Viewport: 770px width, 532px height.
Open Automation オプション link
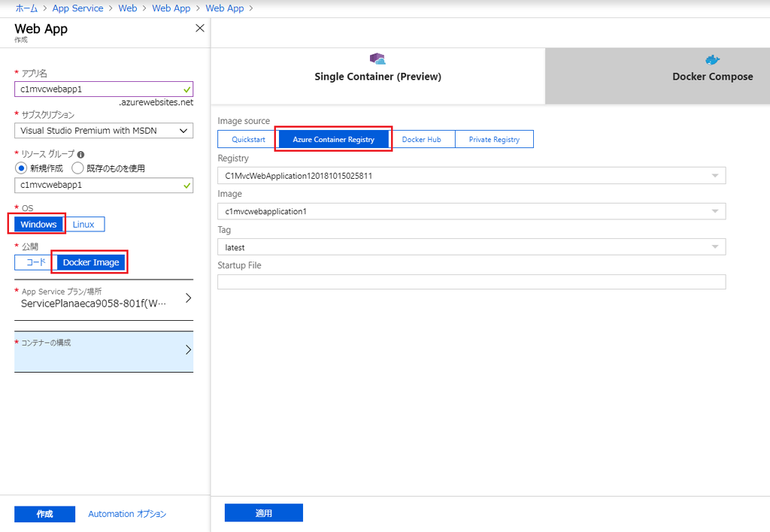coord(127,514)
